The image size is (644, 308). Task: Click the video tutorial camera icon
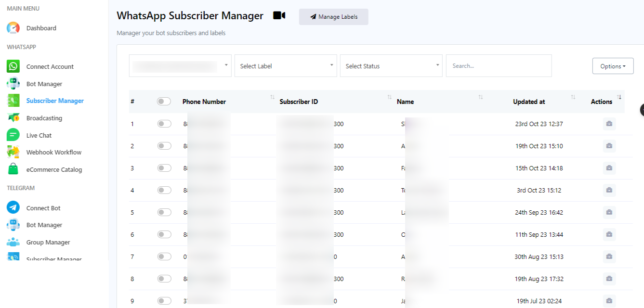[x=279, y=16]
